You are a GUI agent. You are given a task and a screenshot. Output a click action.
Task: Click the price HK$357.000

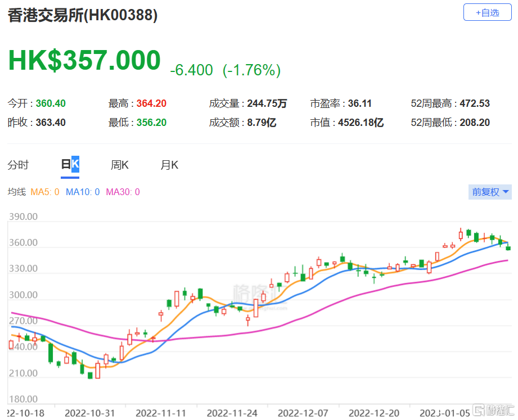pos(84,60)
